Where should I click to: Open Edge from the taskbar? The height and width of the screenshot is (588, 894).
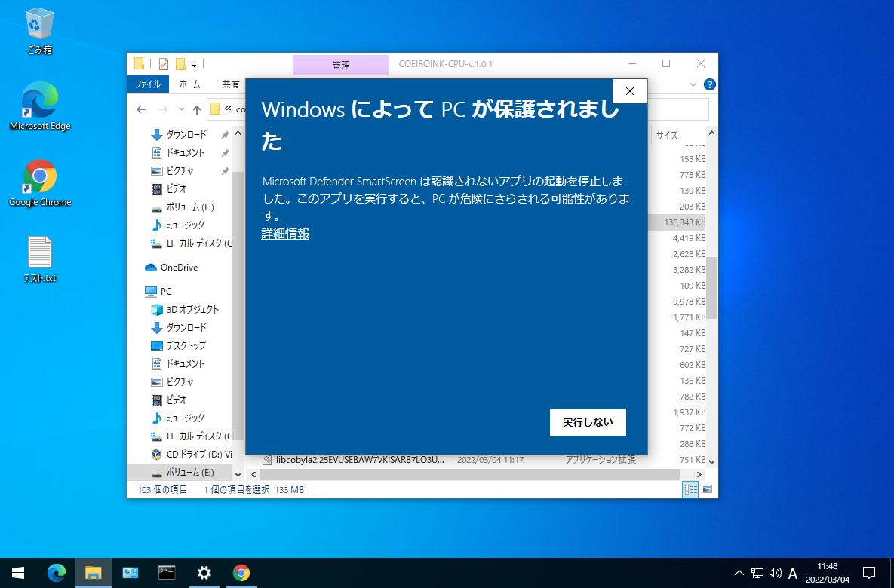click(56, 573)
